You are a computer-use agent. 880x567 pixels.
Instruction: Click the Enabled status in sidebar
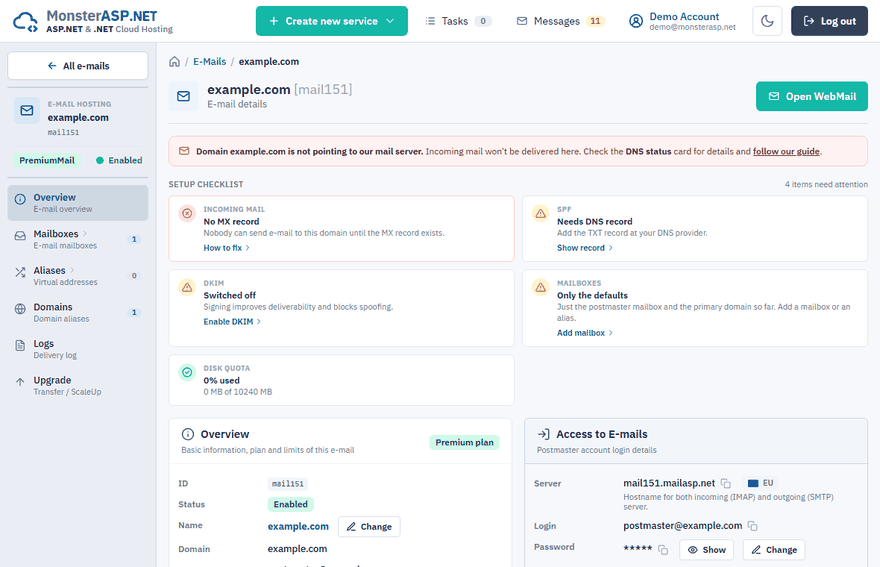click(x=119, y=161)
